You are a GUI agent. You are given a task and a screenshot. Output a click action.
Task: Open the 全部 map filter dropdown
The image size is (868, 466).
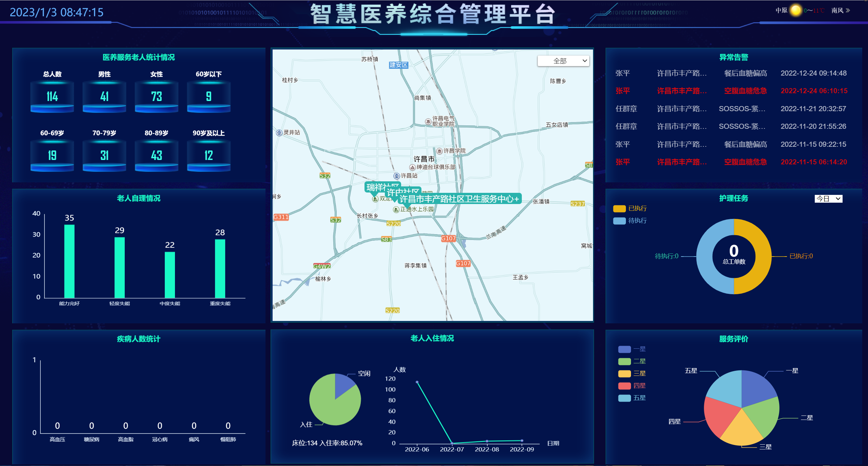coord(563,61)
